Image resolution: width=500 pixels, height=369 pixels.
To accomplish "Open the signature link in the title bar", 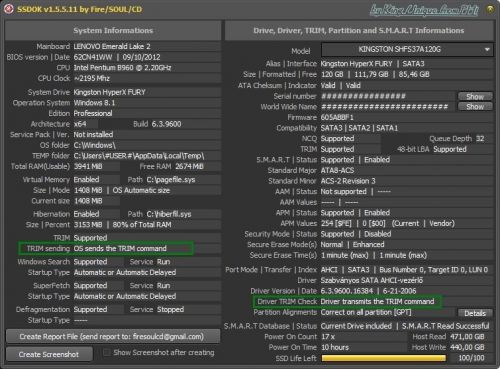I will pyautogui.click(x=424, y=10).
